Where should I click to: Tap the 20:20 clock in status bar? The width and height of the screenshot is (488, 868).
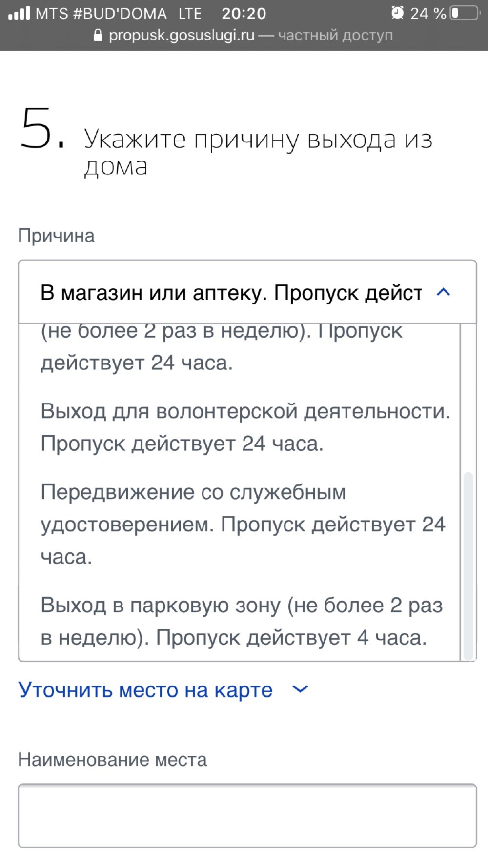pyautogui.click(x=244, y=13)
